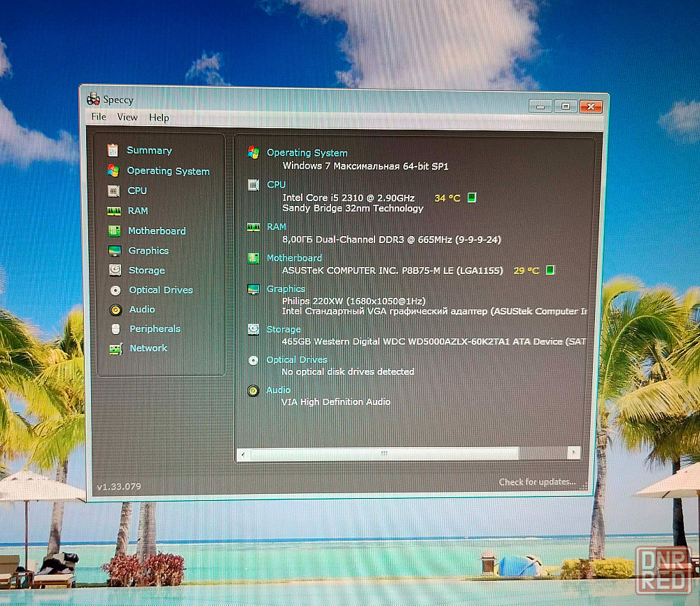Click the Summary clipboard icon in sidebar
The height and width of the screenshot is (606, 700).
click(x=113, y=150)
